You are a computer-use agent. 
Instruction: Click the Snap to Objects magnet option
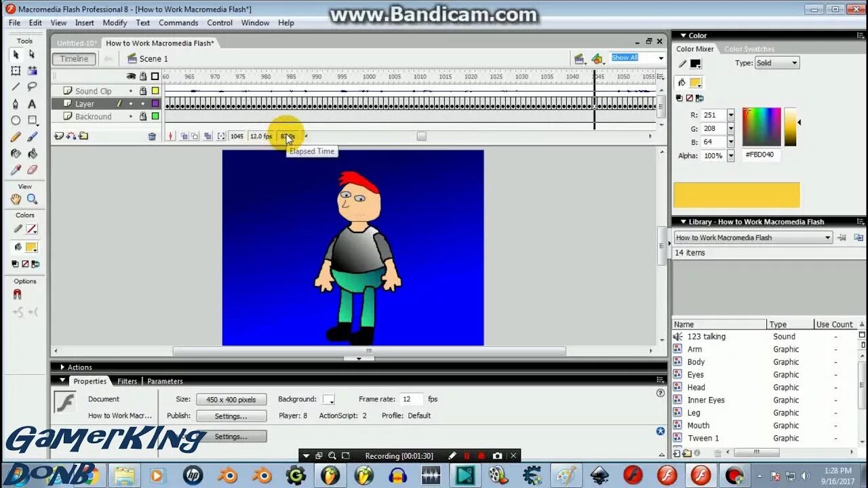18,295
